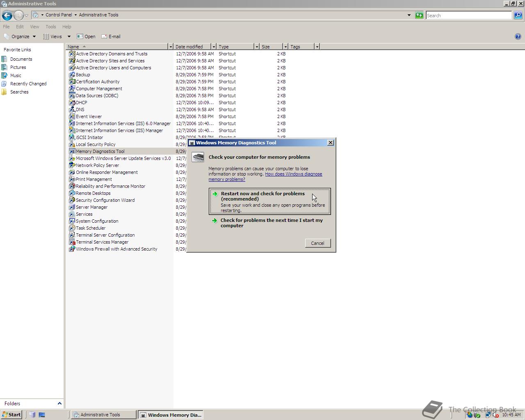Screen dimensions: 525x420
Task: Switch to Administrative Tools taskbar button
Action: coord(103,415)
